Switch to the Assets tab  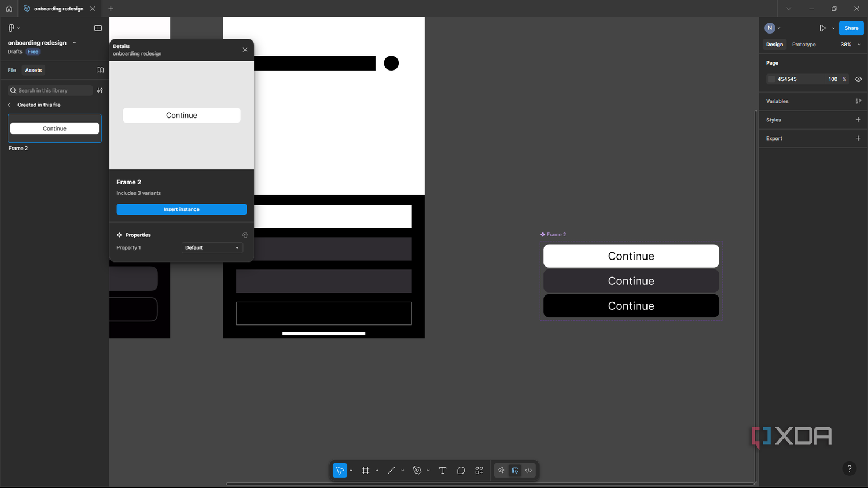[x=34, y=70]
